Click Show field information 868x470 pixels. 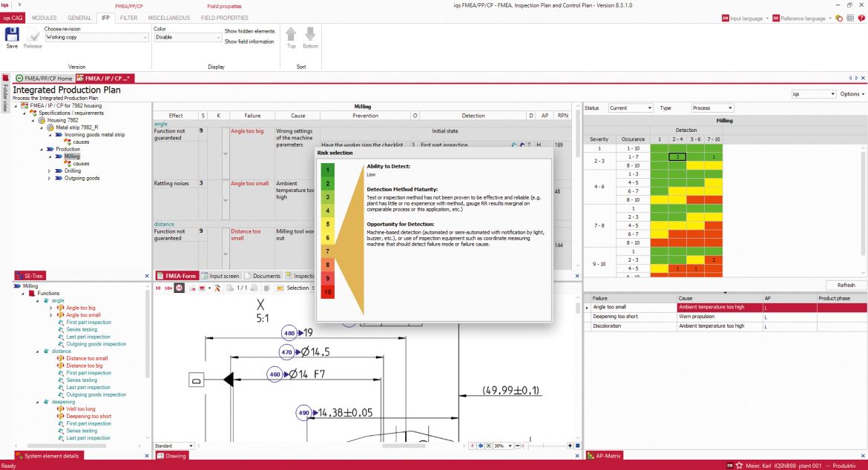tap(249, 42)
